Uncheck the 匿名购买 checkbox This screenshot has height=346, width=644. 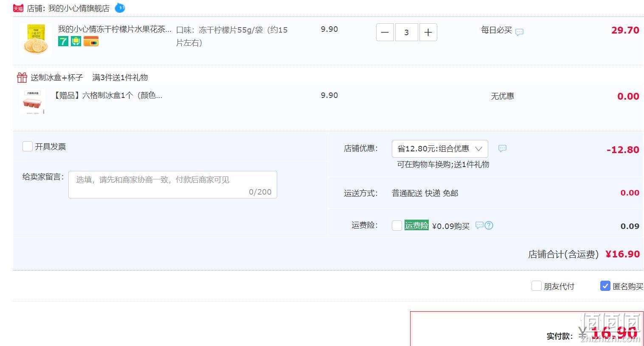(605, 286)
